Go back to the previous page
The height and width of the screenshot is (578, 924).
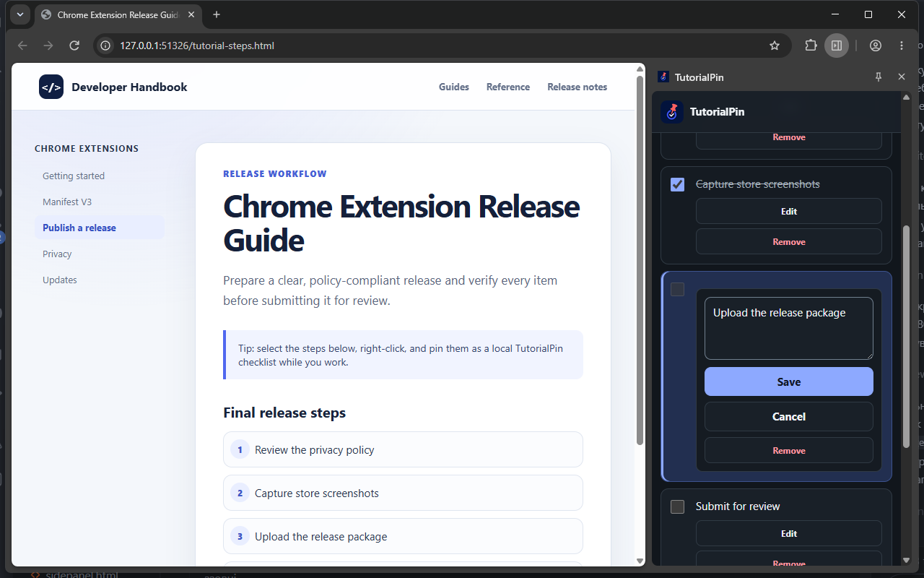pos(22,46)
